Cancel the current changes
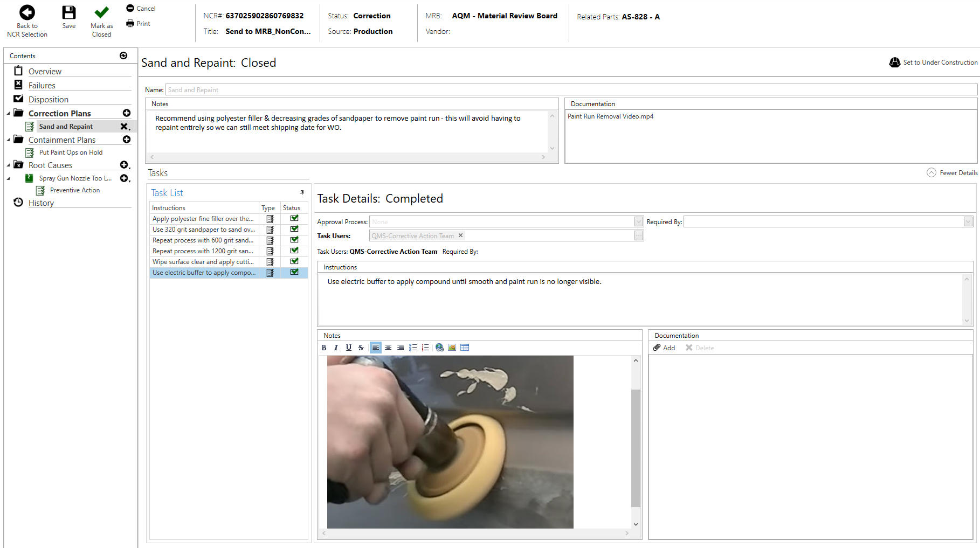Viewport: 980px width, 548px height. coord(141,8)
